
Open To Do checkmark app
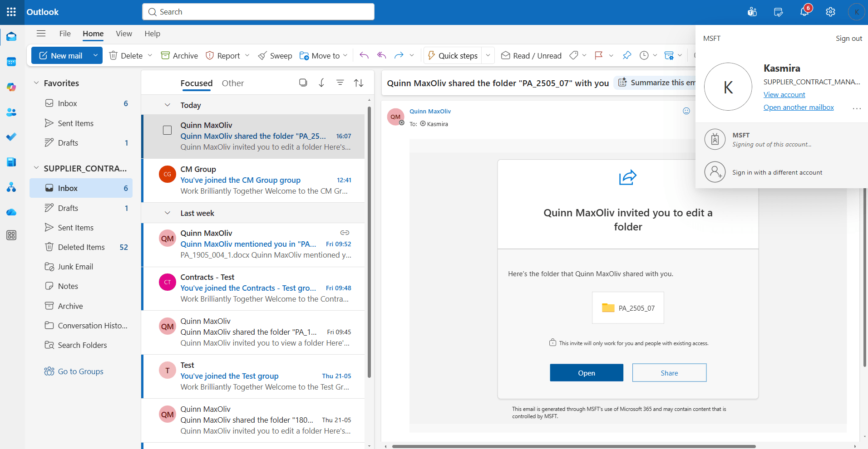[11, 137]
